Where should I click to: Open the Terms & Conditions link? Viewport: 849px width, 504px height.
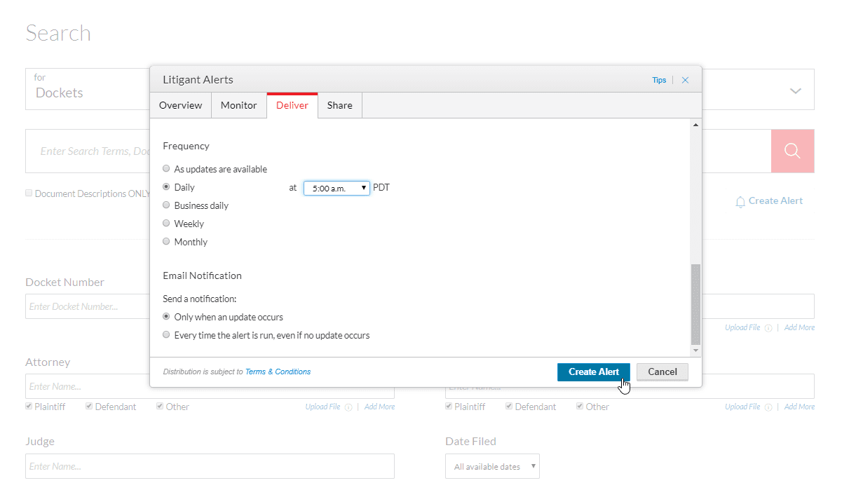(x=278, y=372)
